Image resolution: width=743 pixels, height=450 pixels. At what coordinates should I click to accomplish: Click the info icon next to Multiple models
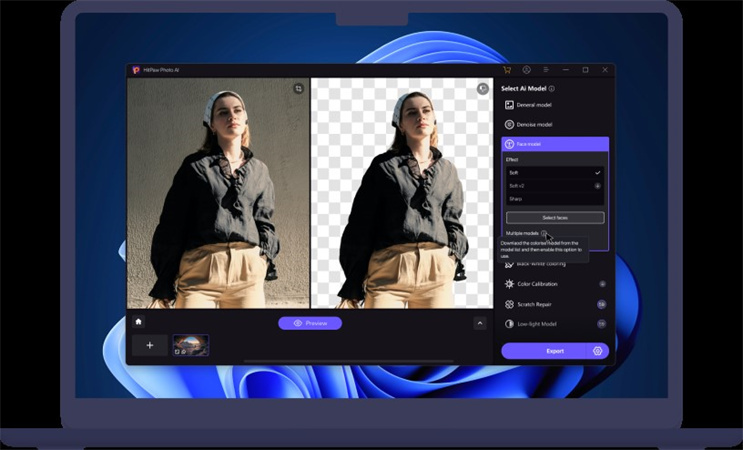pyautogui.click(x=545, y=233)
